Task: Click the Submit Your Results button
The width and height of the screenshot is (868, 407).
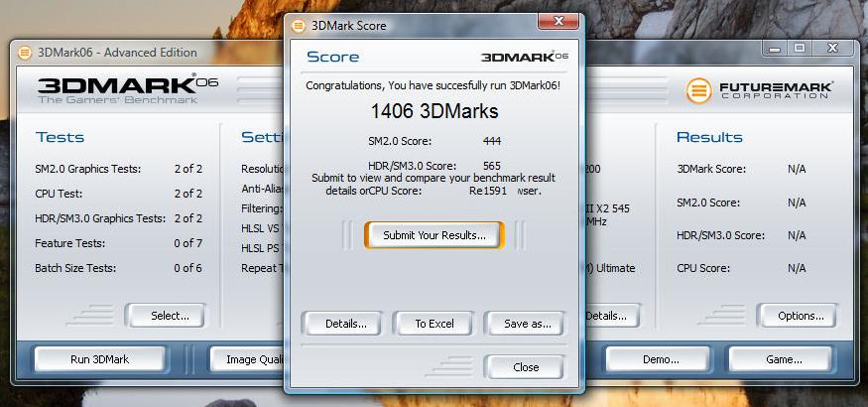Action: click(434, 235)
